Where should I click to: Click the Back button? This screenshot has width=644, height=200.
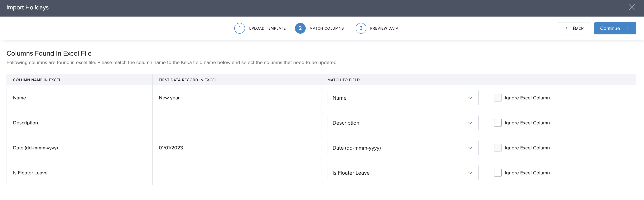coord(574,28)
